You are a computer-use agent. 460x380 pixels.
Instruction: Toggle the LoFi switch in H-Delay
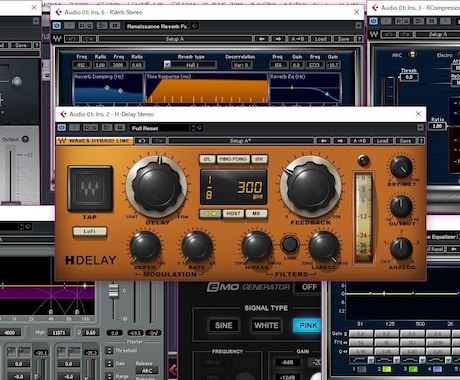[x=90, y=231]
